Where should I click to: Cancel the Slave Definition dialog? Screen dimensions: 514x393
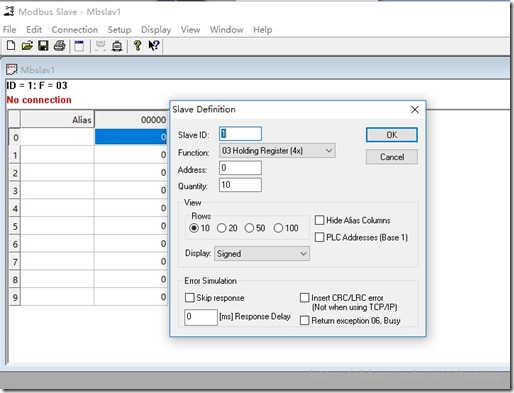pyautogui.click(x=392, y=157)
